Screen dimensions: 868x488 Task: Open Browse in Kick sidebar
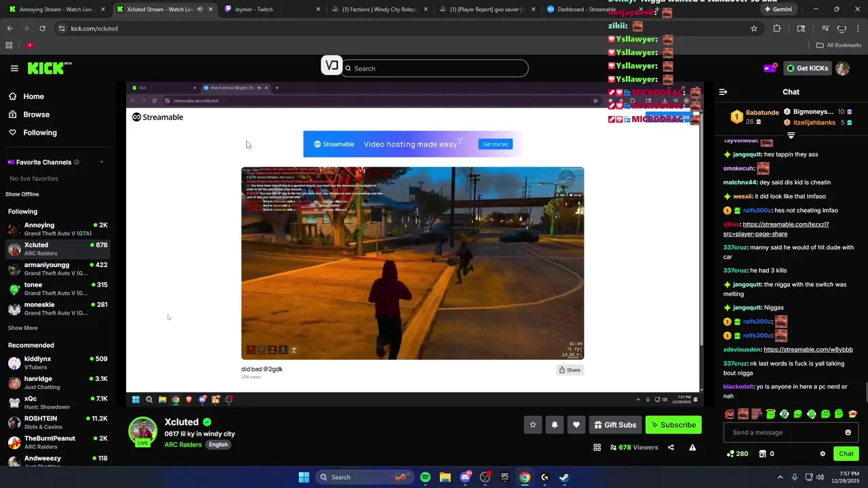point(36,115)
